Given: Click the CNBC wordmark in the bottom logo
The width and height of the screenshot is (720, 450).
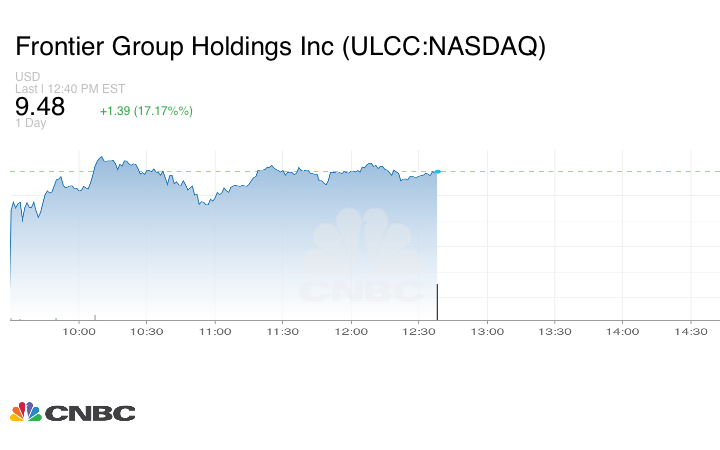Looking at the screenshot, I should point(90,412).
